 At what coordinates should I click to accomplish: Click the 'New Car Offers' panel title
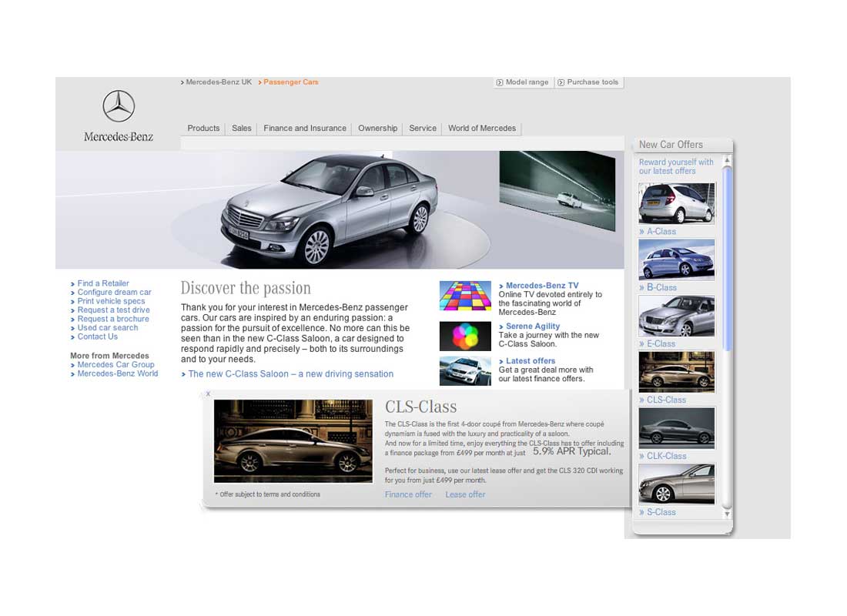(671, 145)
